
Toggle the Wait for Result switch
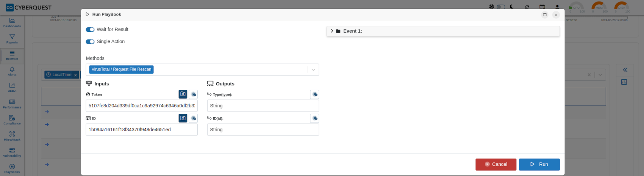tap(90, 30)
